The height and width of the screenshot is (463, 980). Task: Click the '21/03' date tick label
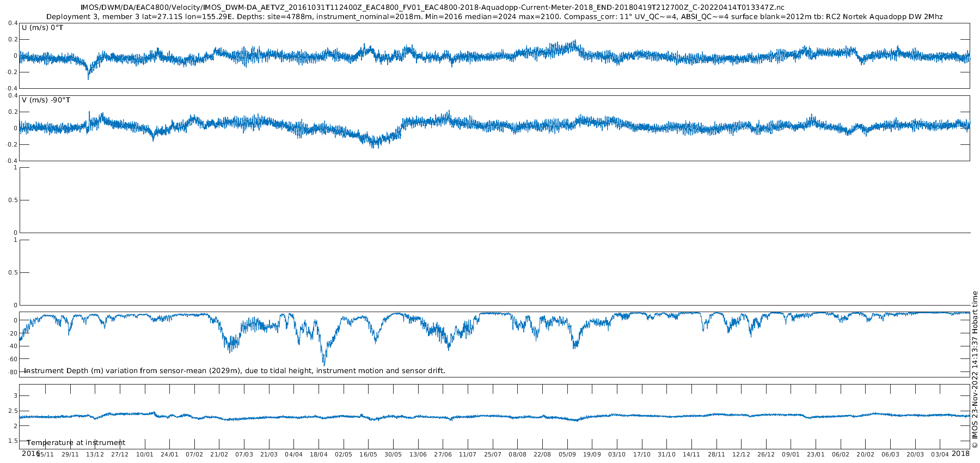coord(268,454)
